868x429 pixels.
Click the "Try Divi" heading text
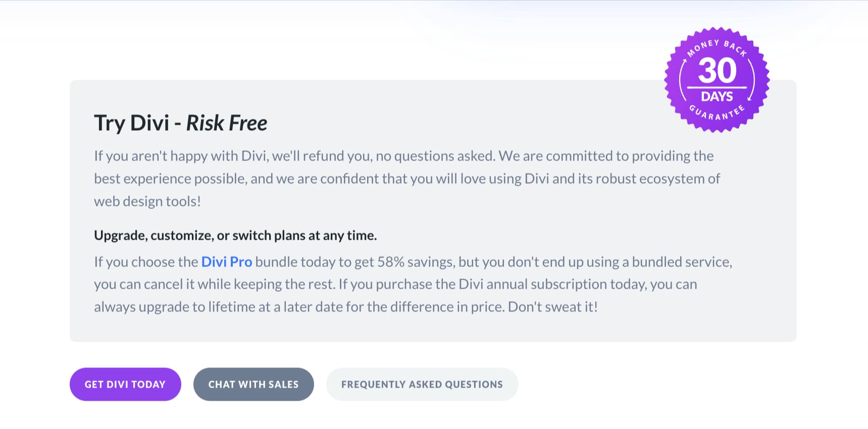[x=131, y=123]
